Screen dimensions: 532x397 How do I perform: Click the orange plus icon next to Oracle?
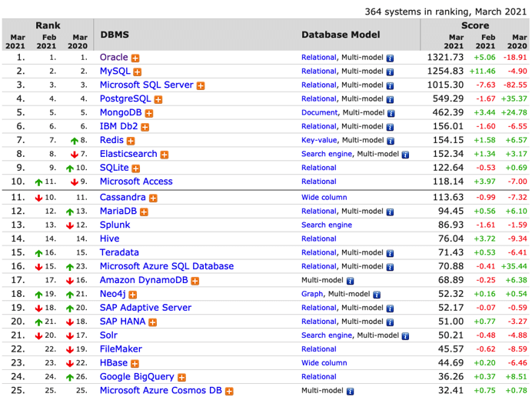point(135,58)
